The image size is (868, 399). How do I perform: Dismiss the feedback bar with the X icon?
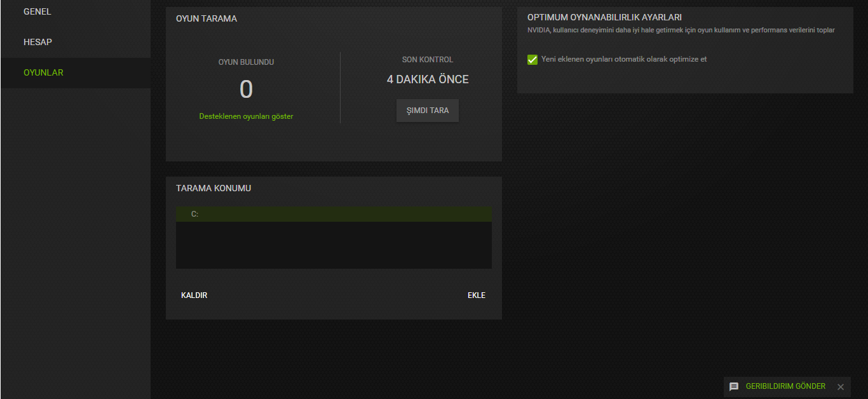pyautogui.click(x=841, y=387)
